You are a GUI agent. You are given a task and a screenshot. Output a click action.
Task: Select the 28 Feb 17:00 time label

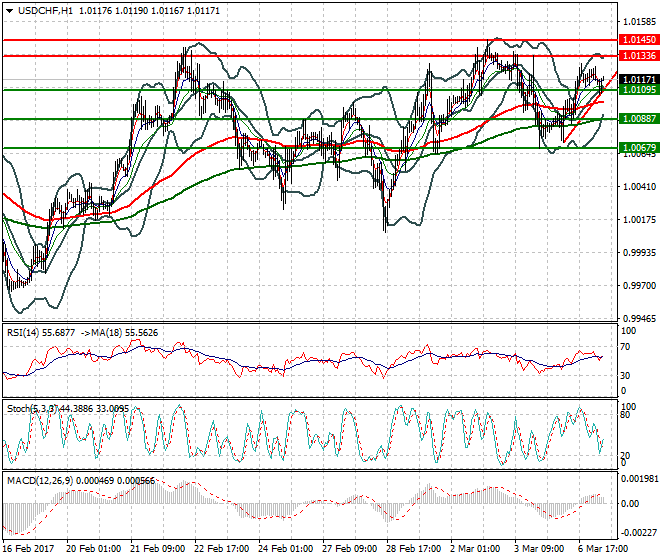click(x=413, y=551)
